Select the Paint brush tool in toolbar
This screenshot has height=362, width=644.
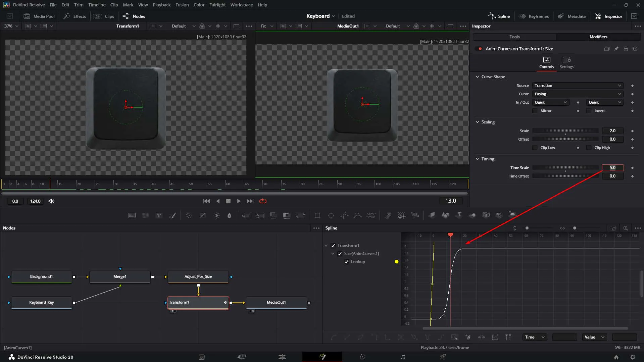[x=172, y=215]
